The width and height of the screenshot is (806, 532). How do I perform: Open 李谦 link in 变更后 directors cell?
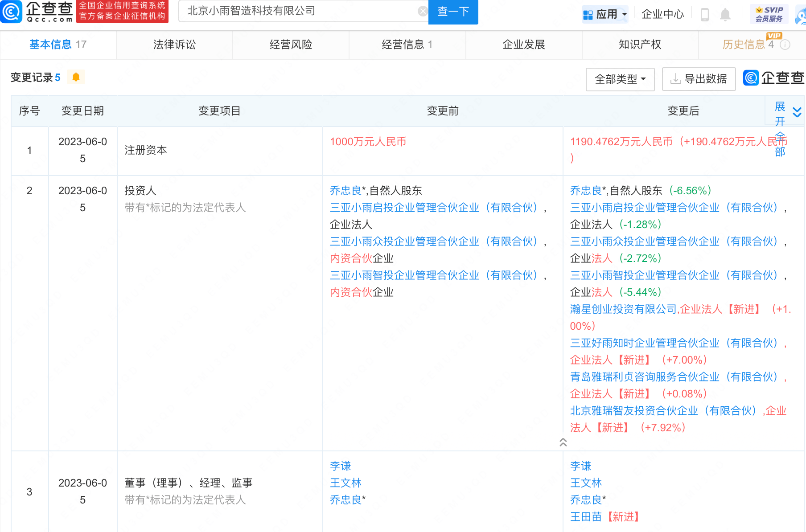tap(581, 466)
